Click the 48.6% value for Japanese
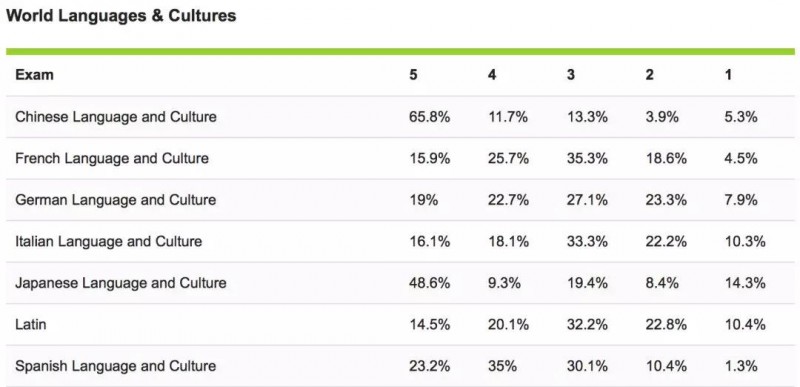 (x=429, y=283)
